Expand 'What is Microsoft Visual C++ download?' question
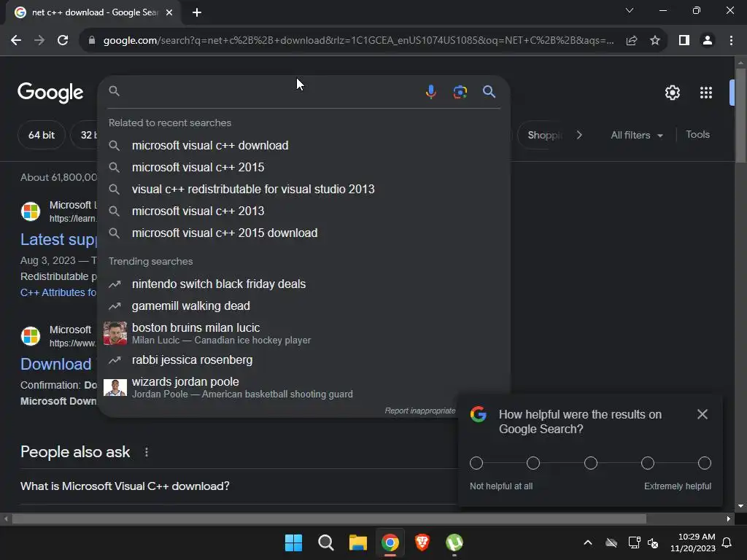 tap(239, 486)
